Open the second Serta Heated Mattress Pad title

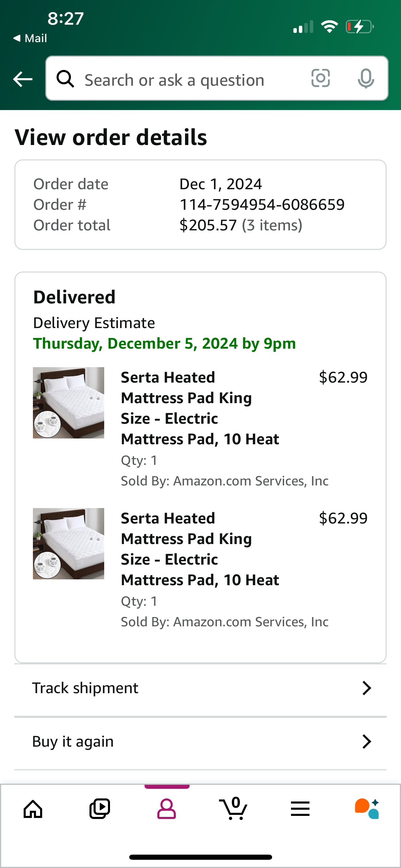point(200,549)
